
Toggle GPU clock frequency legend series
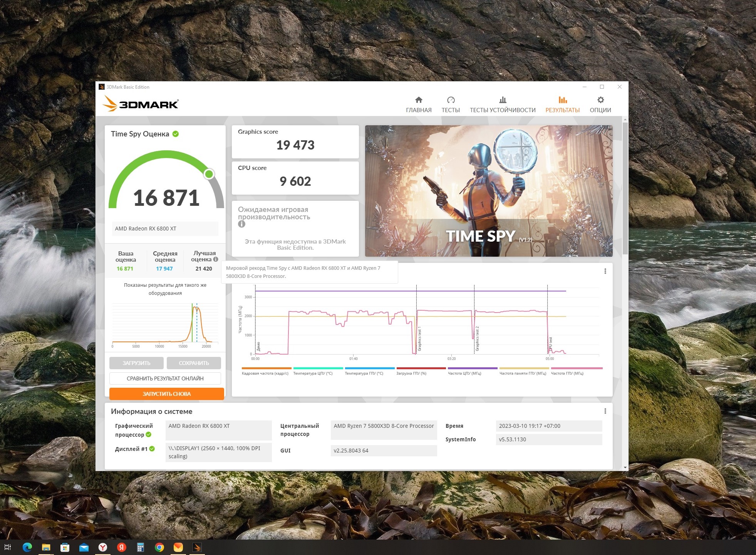pos(567,373)
